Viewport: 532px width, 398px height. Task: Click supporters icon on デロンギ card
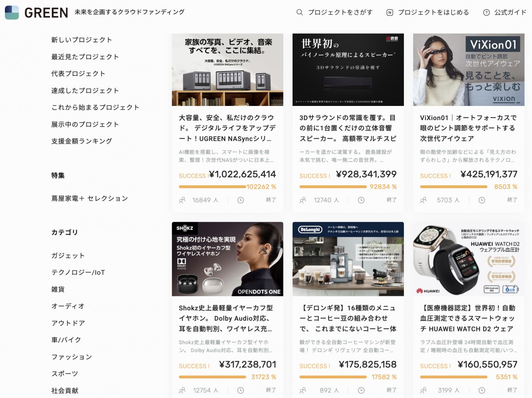303,390
